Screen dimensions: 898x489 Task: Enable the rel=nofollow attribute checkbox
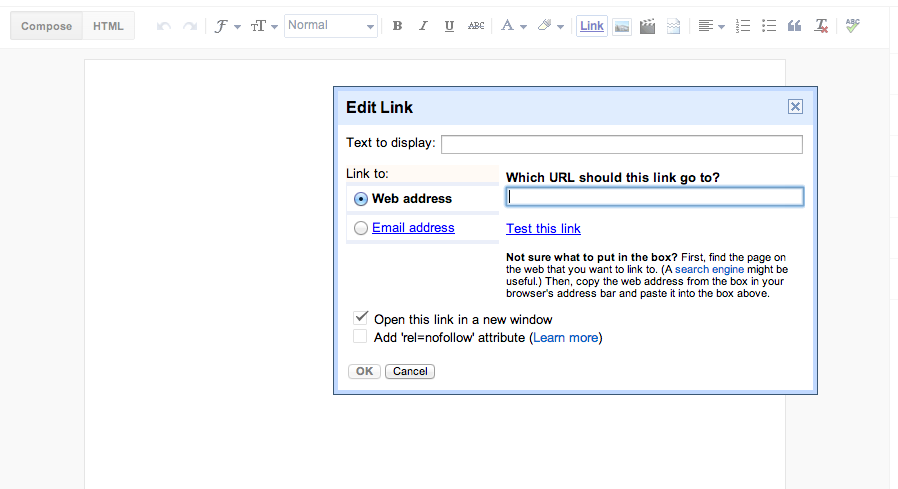(360, 337)
